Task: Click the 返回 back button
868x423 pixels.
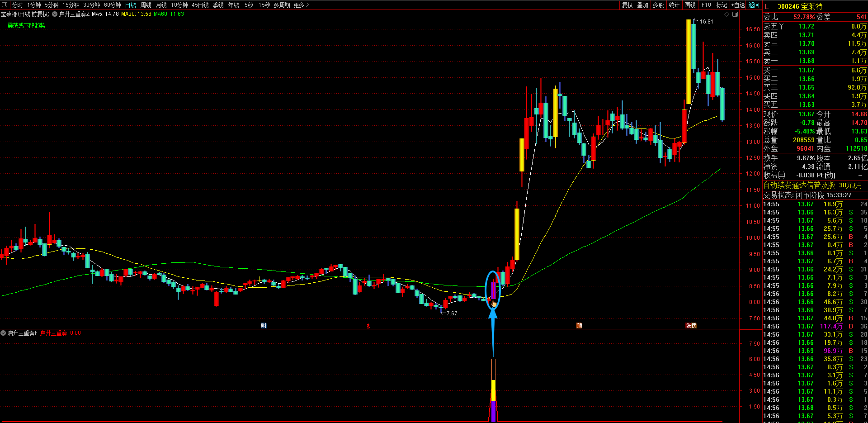Action: (x=754, y=5)
